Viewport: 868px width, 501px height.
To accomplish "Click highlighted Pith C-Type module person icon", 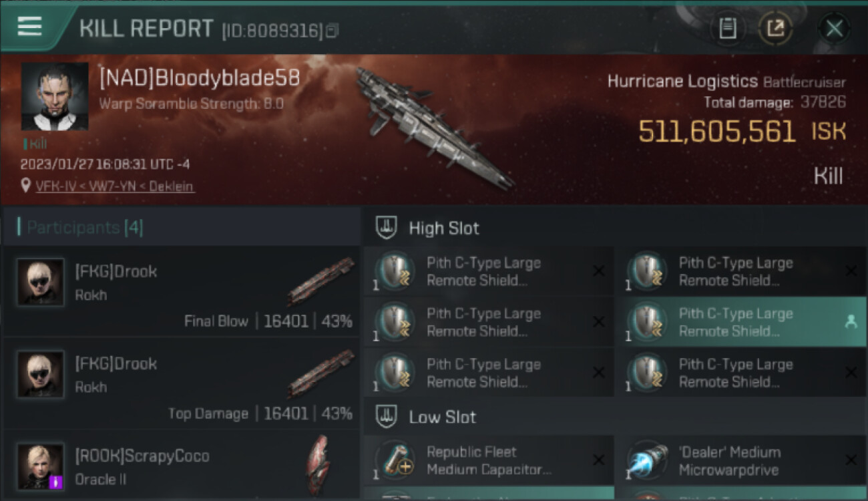I will tap(851, 322).
